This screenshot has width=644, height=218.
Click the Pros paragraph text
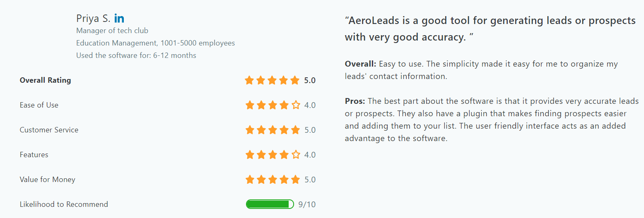[492, 120]
